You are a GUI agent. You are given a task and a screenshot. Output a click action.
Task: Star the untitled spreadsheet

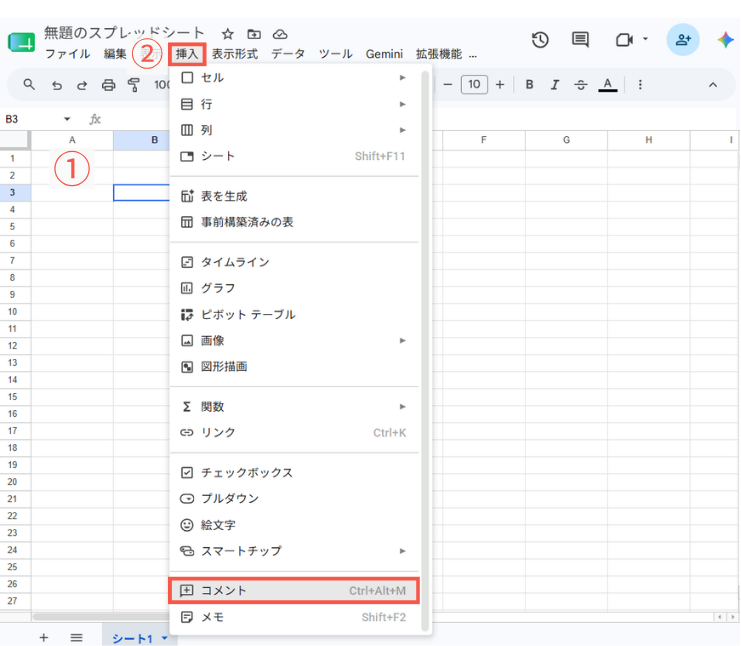pos(228,34)
